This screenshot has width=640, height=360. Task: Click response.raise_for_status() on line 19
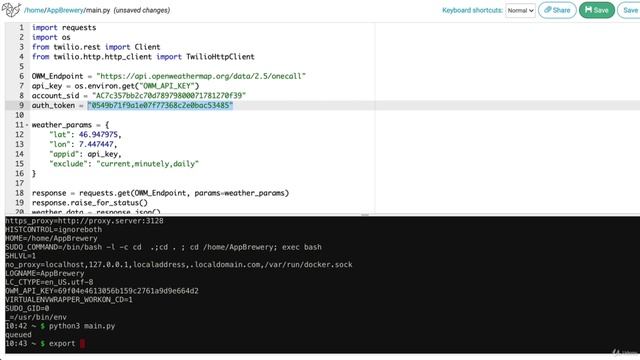90,203
